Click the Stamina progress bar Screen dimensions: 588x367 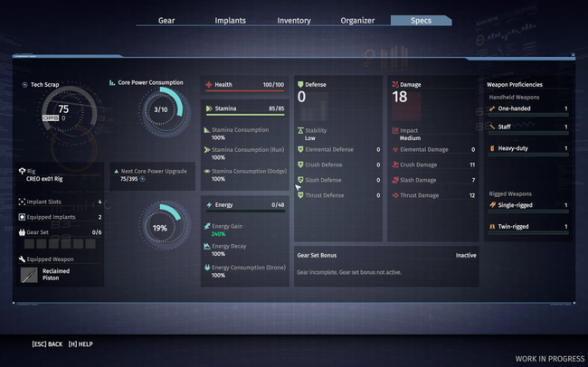click(244, 116)
